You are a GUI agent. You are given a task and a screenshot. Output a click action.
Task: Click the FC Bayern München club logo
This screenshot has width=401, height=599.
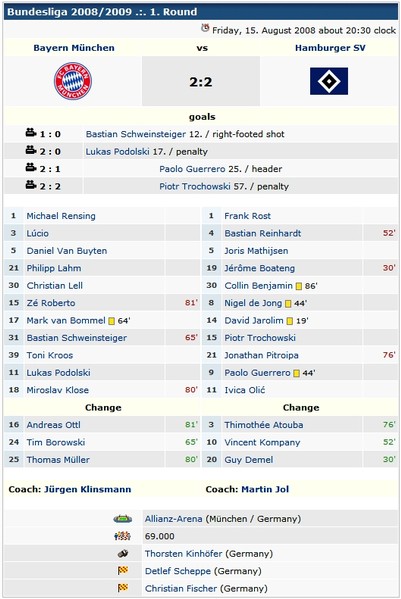click(x=73, y=81)
